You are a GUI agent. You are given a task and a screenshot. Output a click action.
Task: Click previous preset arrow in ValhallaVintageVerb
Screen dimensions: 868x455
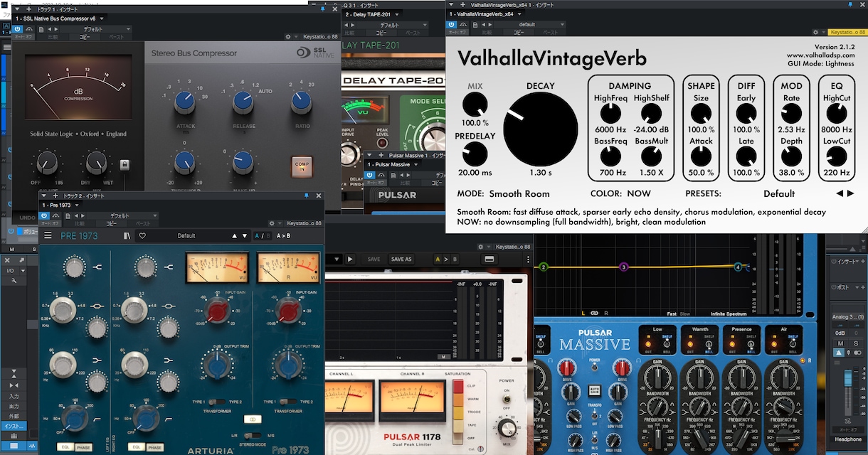pyautogui.click(x=840, y=193)
